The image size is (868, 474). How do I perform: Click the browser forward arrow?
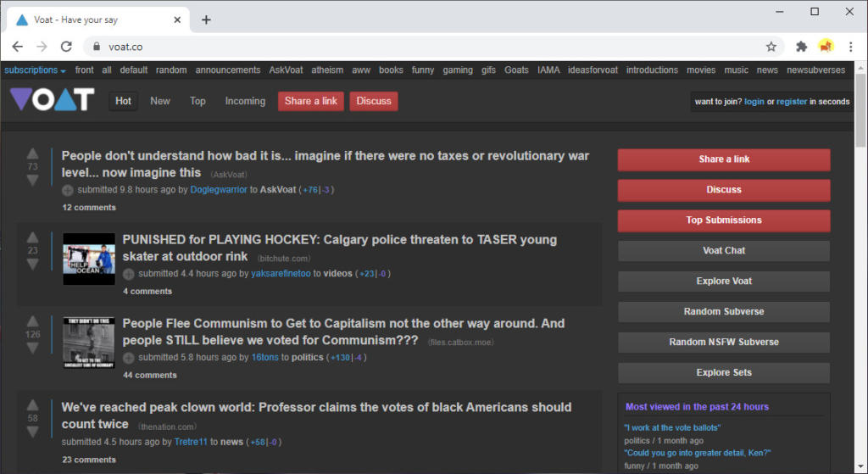(42, 47)
